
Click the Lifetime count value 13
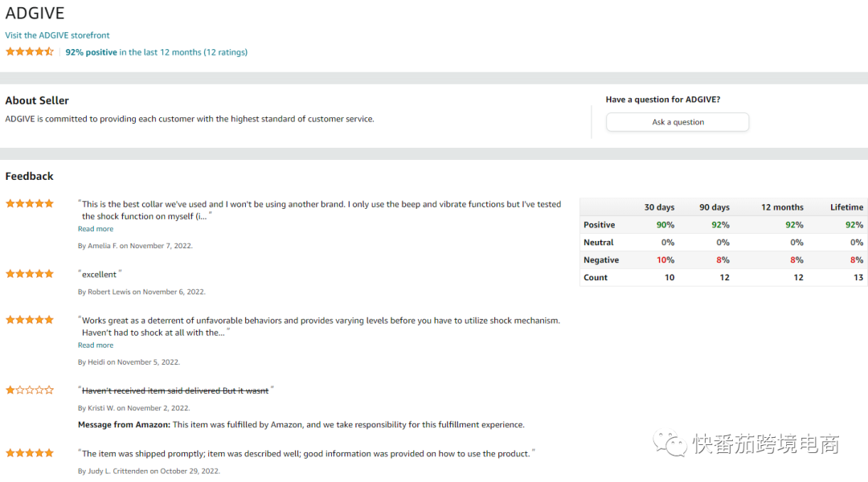pyautogui.click(x=858, y=277)
